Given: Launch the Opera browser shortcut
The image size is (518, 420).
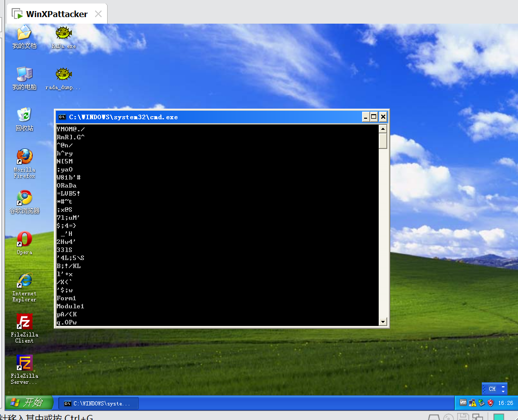Looking at the screenshot, I should click(25, 243).
